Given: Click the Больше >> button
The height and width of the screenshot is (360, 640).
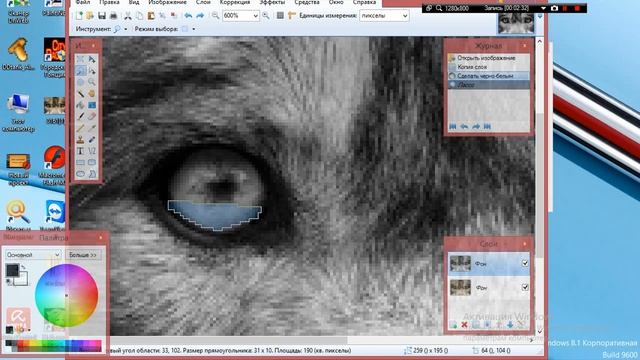Looking at the screenshot, I should point(83,255).
